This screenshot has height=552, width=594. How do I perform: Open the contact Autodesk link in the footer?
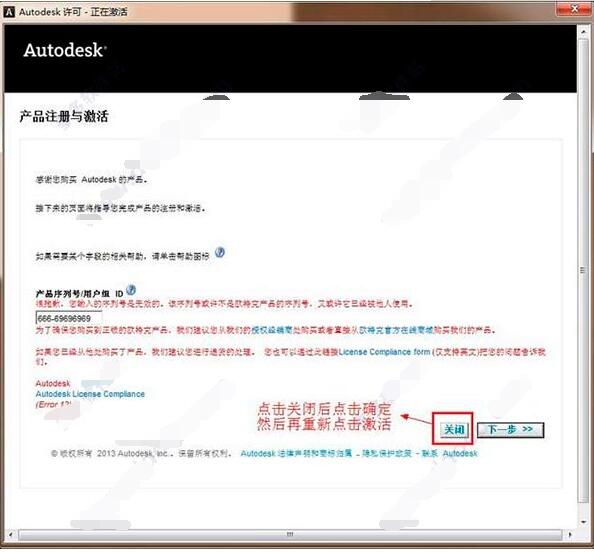449,453
